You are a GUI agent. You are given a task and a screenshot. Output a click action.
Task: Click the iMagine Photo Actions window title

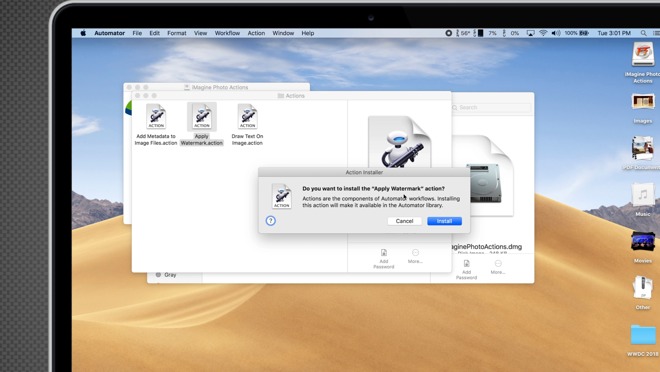click(220, 87)
